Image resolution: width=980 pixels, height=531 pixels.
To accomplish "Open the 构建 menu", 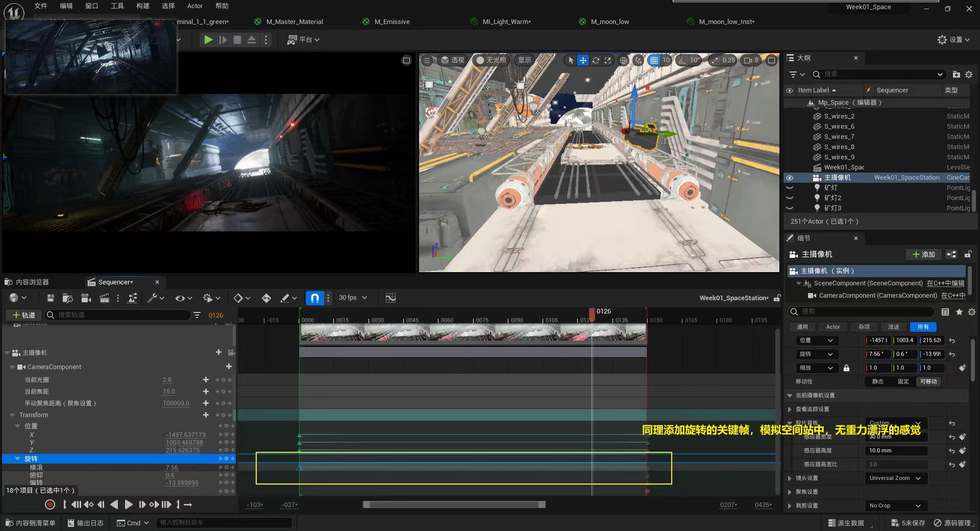I will tap(143, 6).
